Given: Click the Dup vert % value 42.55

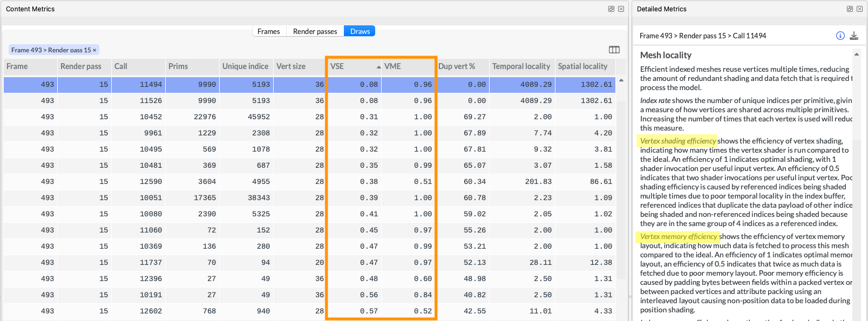Looking at the screenshot, I should [474, 311].
